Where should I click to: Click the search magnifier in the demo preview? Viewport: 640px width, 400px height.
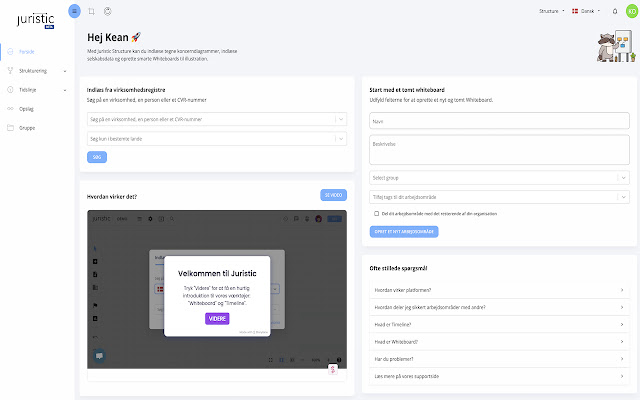click(x=172, y=219)
